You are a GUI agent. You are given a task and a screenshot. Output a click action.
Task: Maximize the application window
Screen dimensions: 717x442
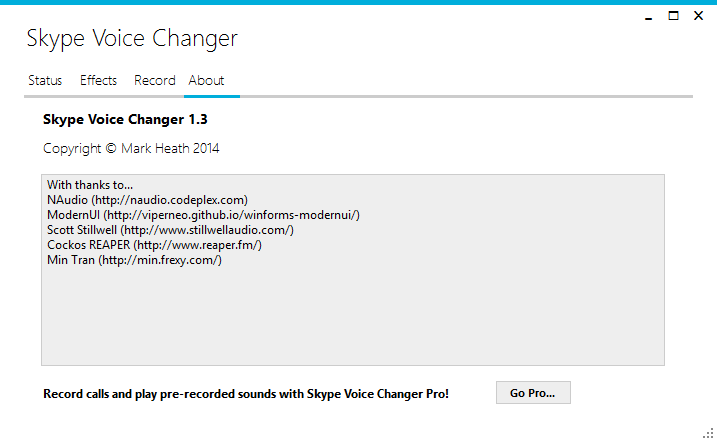673,15
